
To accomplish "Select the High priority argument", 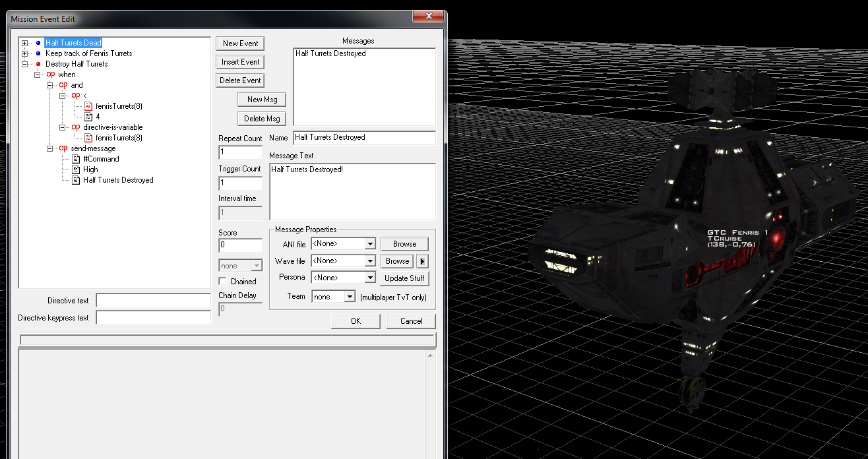I will (x=90, y=169).
